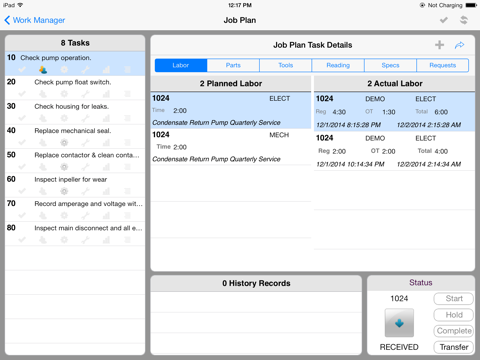Click the battery icon in status bar
The image size is (480, 360).
471,5
